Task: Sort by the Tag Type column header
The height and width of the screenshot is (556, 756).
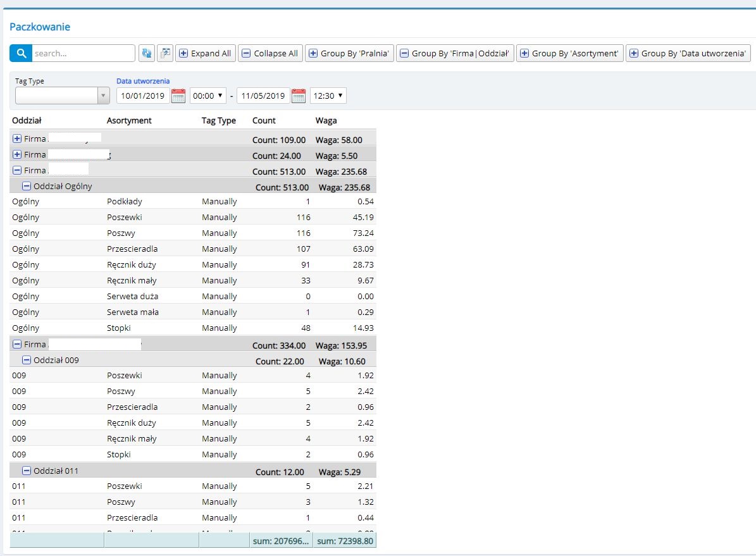Action: [x=219, y=121]
